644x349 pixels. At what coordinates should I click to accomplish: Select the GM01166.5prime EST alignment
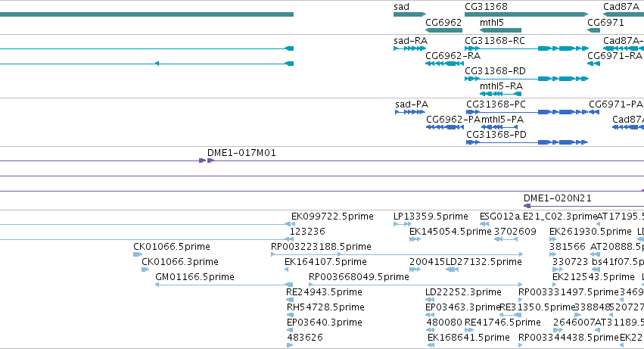tap(224, 285)
